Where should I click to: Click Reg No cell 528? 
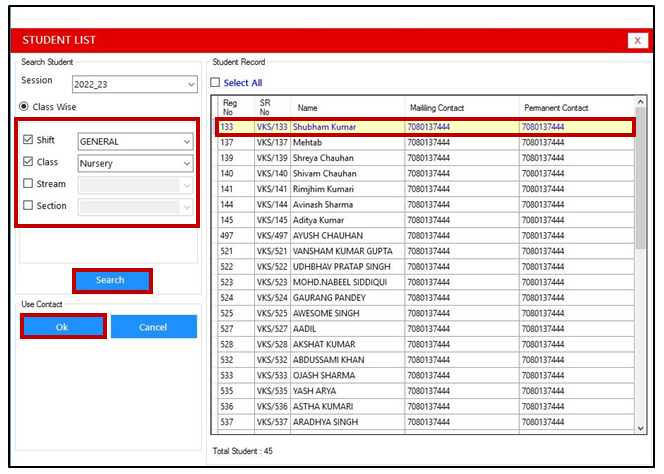point(236,344)
